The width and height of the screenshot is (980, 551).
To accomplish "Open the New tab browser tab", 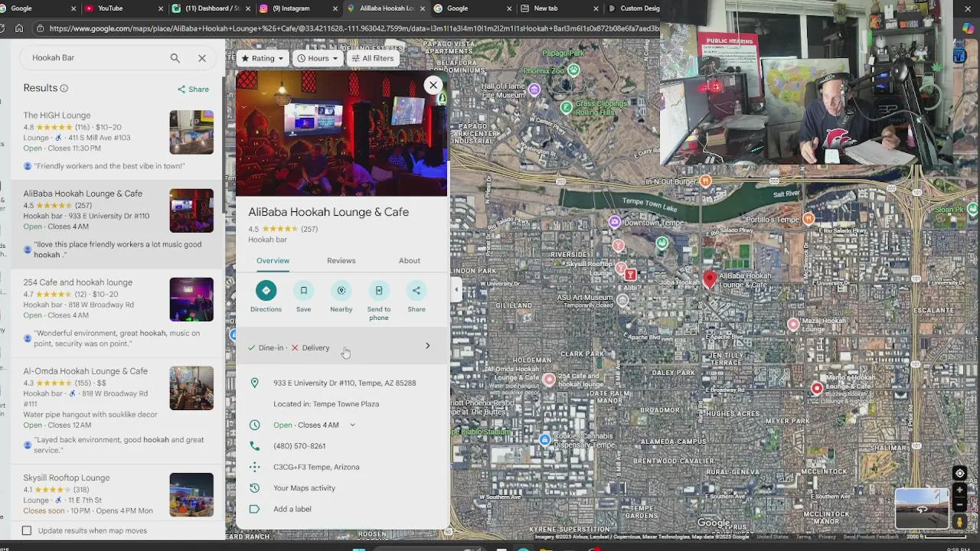I will [x=558, y=8].
